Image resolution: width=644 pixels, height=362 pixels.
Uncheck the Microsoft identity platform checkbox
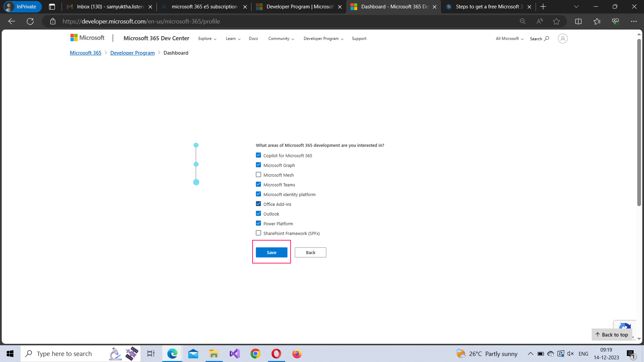[258, 194]
